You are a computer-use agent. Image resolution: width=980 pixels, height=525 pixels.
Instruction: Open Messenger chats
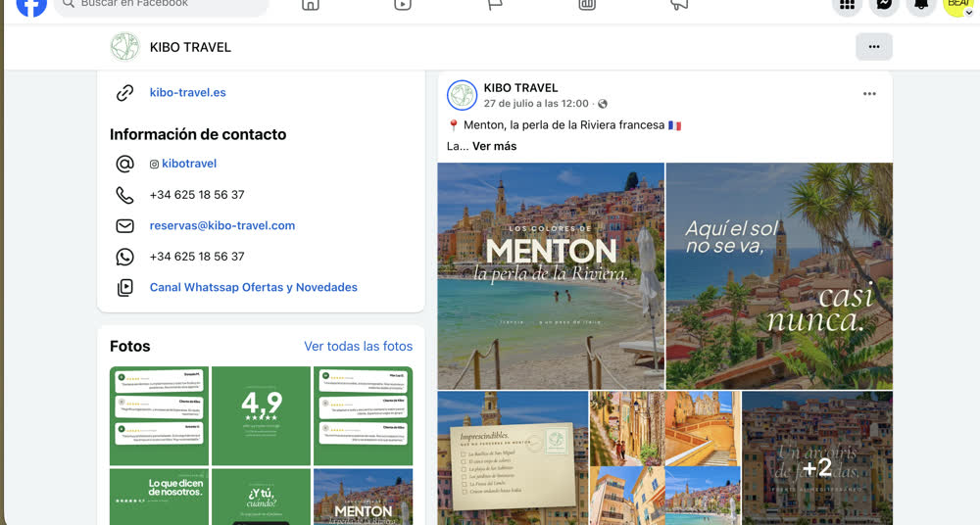coord(884,5)
